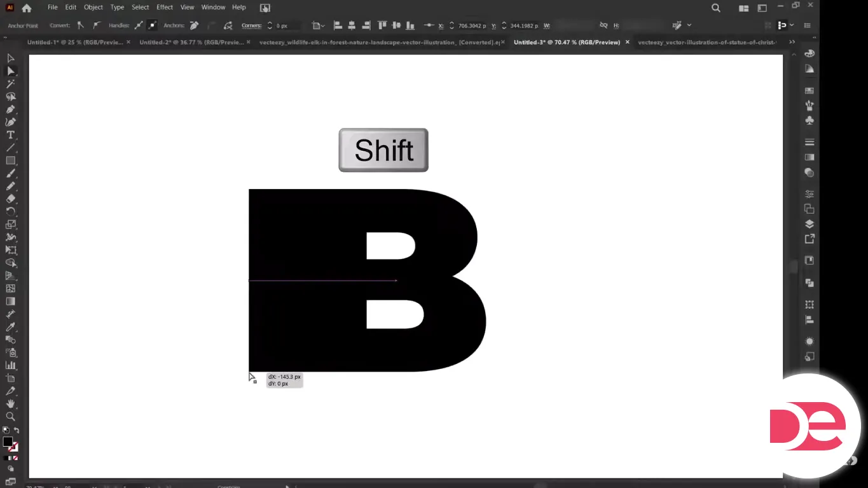Open the Layers panel icon
This screenshot has height=488, width=868.
[809, 224]
